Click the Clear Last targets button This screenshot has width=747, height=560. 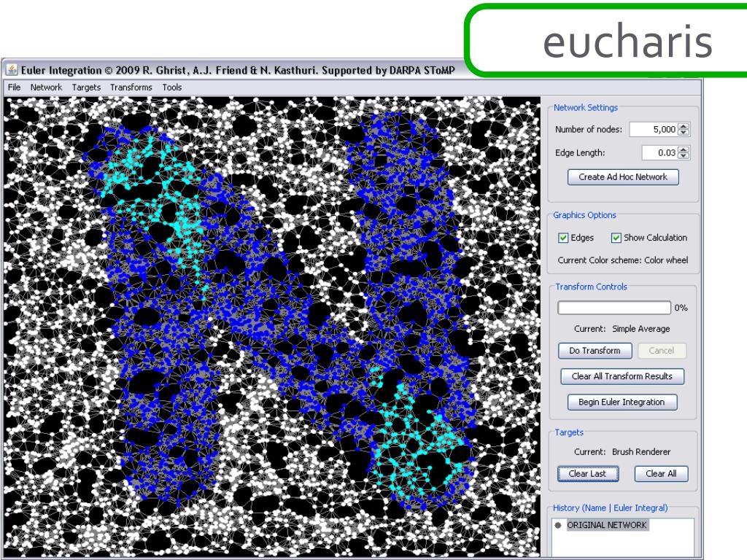588,473
